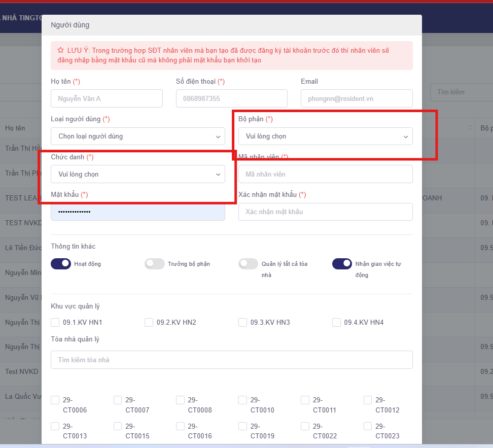Check the 09.1.KV HN1 area checkbox

click(x=55, y=323)
